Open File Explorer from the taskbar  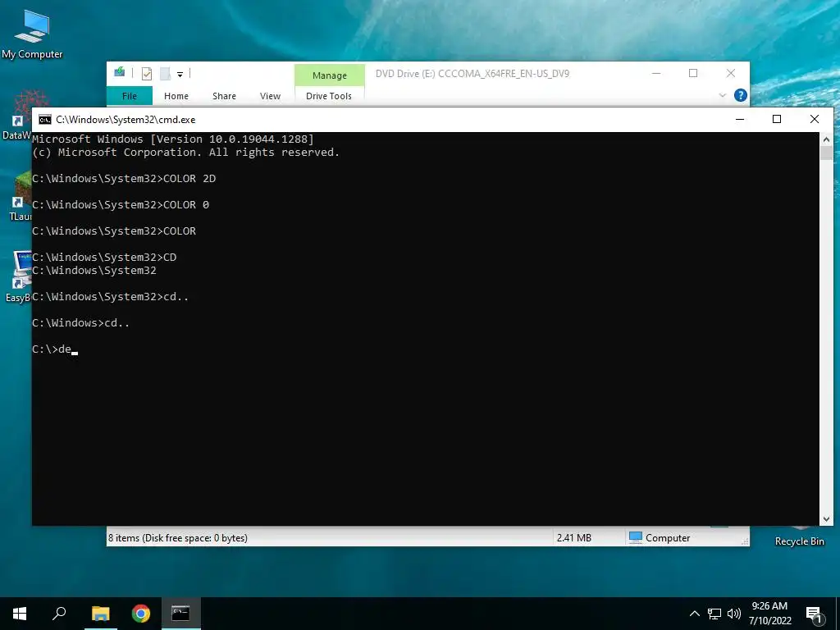(100, 614)
